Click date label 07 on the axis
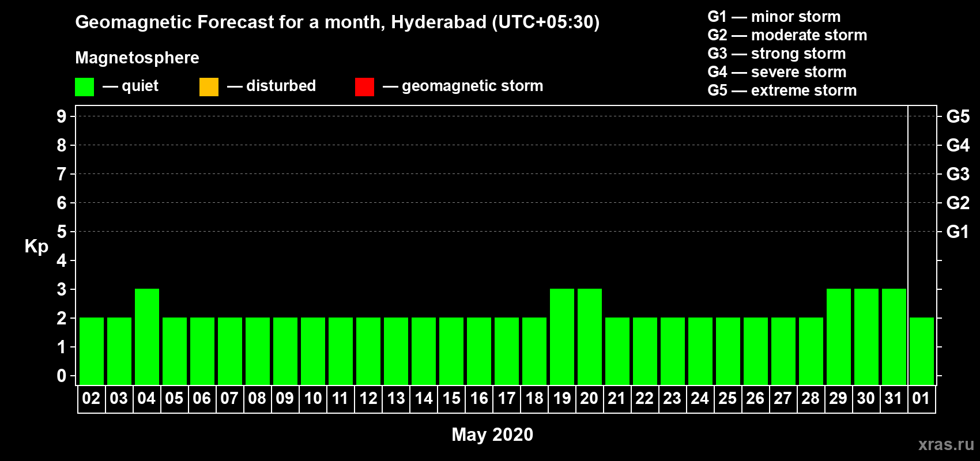This screenshot has height=461, width=980. point(229,398)
